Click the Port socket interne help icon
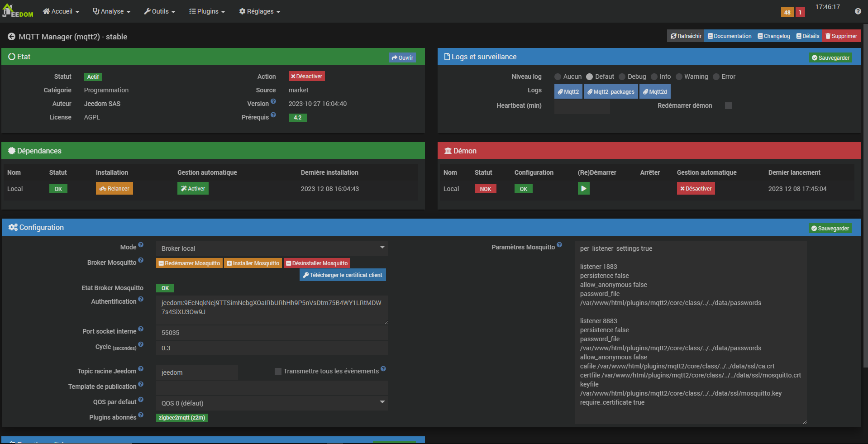This screenshot has width=868, height=444. 141,329
